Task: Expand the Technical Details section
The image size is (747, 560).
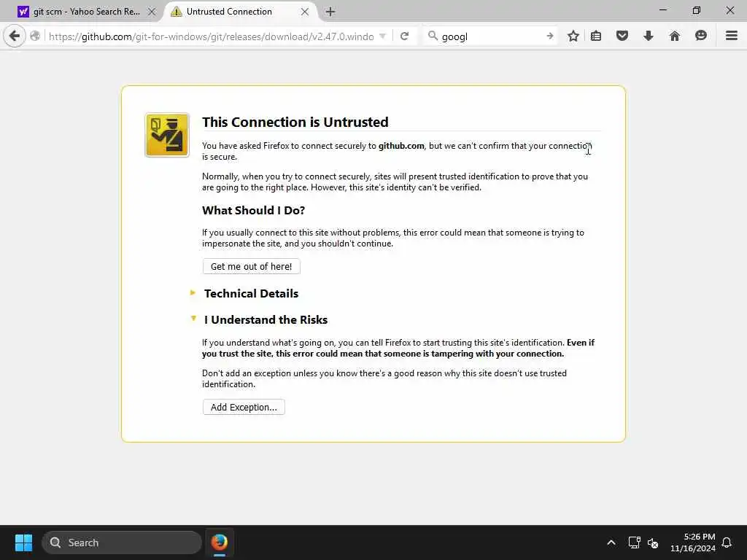Action: coord(251,293)
